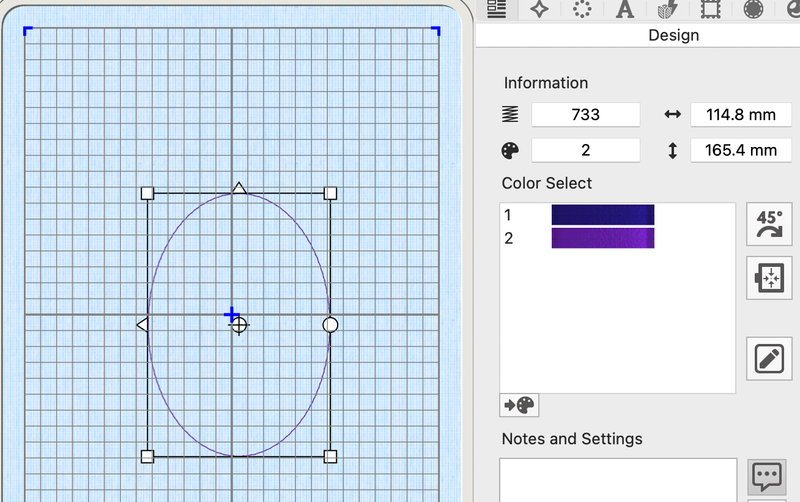Open the stamp frame panel tab
Image resolution: width=800 pixels, height=502 pixels.
point(710,9)
